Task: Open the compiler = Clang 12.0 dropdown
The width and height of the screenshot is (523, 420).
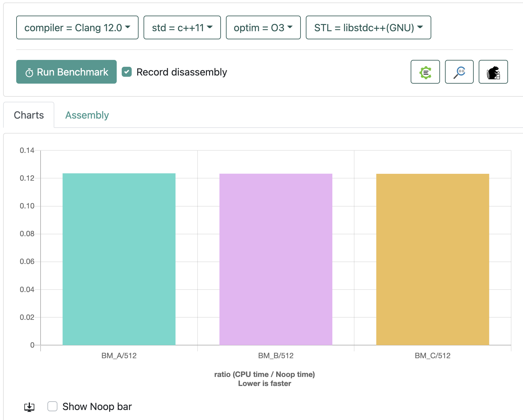Action: pos(77,27)
